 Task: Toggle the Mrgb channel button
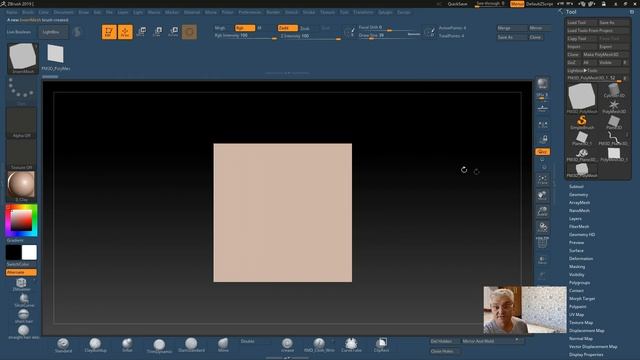220,28
